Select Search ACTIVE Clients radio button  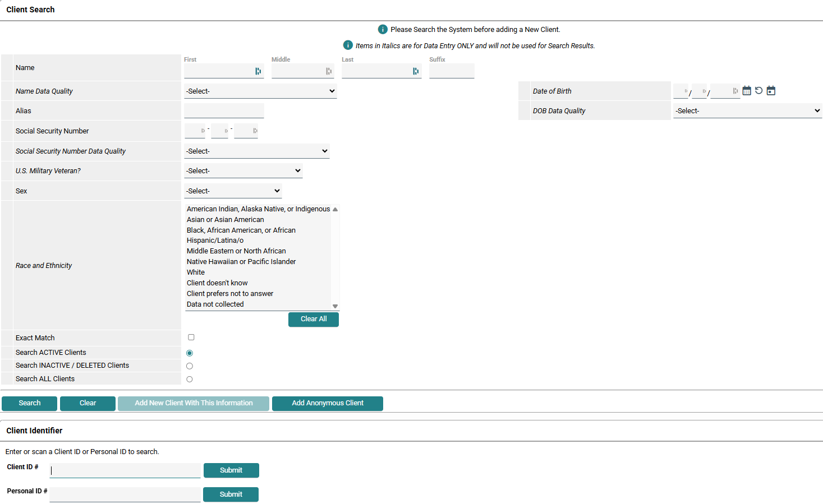(190, 353)
